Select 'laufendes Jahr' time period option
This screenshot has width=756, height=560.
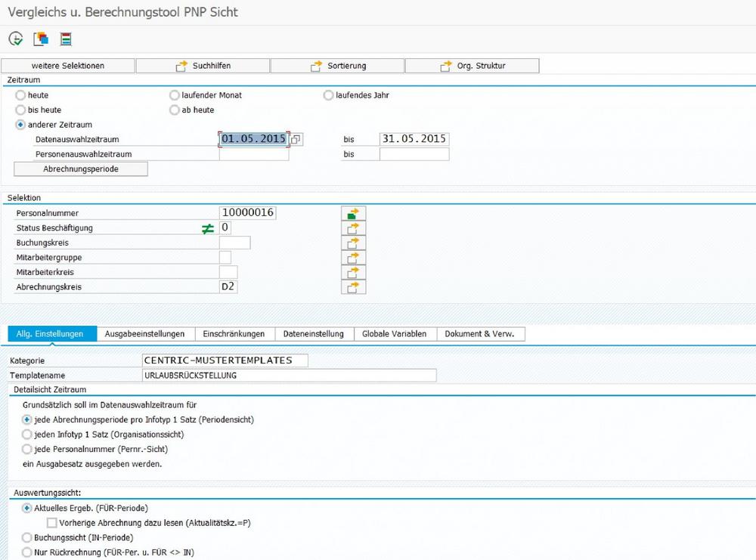click(x=328, y=95)
